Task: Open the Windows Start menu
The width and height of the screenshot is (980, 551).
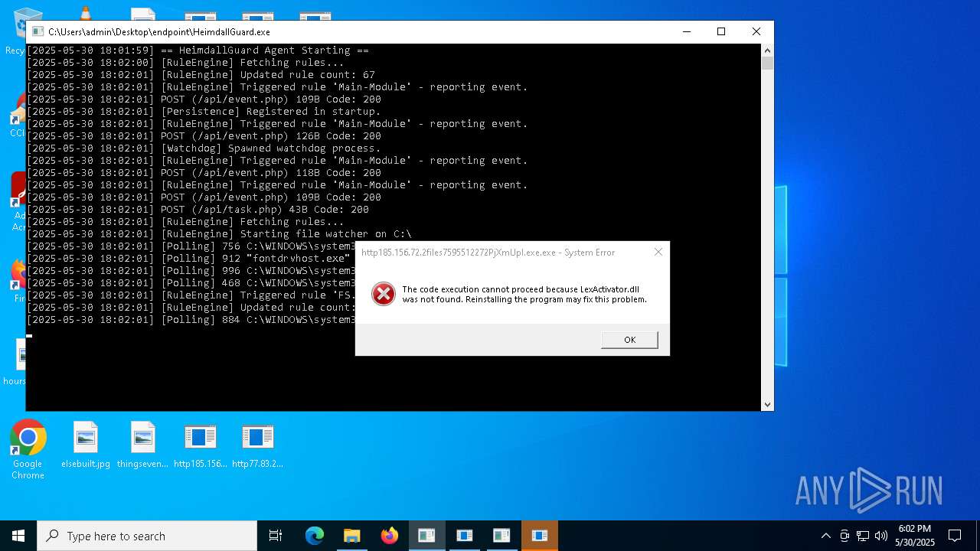Action: point(18,536)
